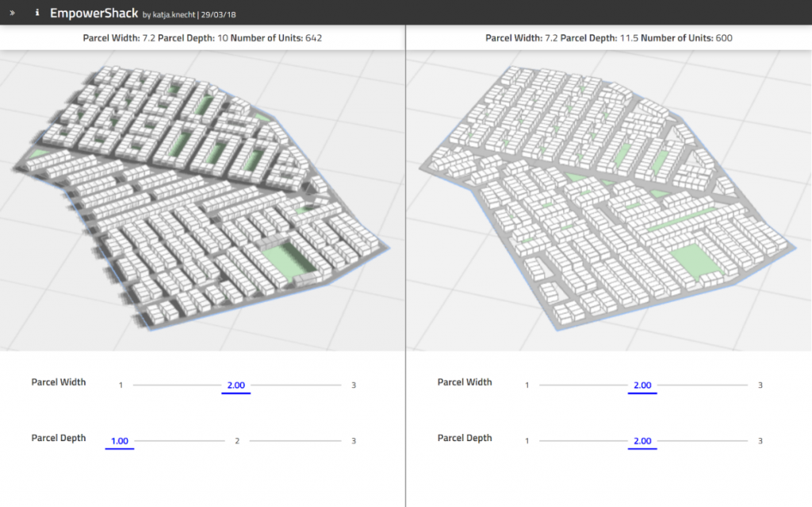
Task: Click the stats bar showing 642 units
Action: point(202,37)
